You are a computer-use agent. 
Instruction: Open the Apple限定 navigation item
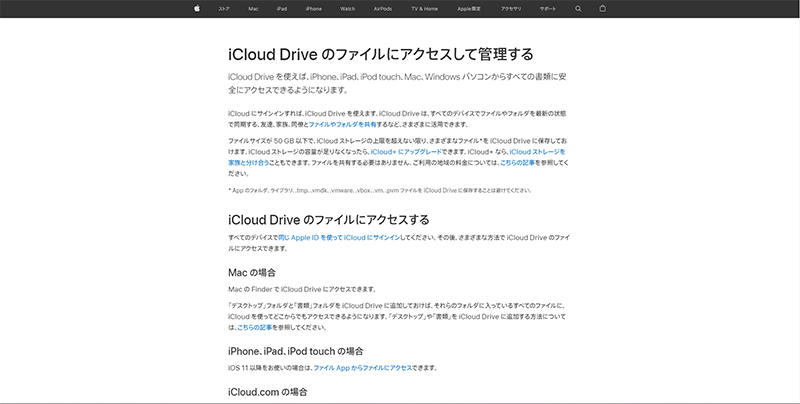[469, 9]
